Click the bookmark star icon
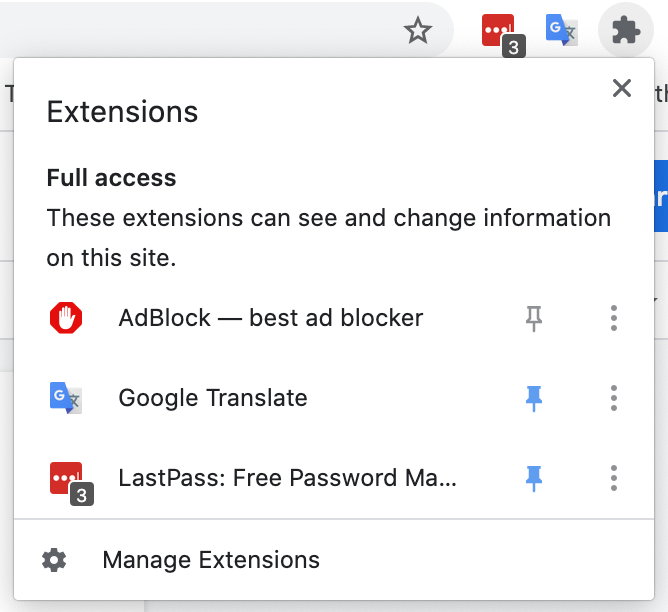Viewport: 668px width, 612px height. [x=418, y=30]
